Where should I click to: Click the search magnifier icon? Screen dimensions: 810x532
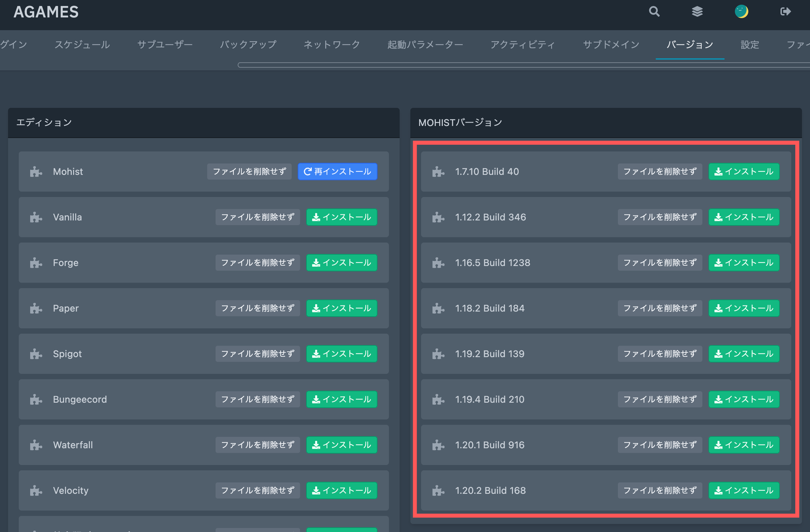click(x=654, y=12)
